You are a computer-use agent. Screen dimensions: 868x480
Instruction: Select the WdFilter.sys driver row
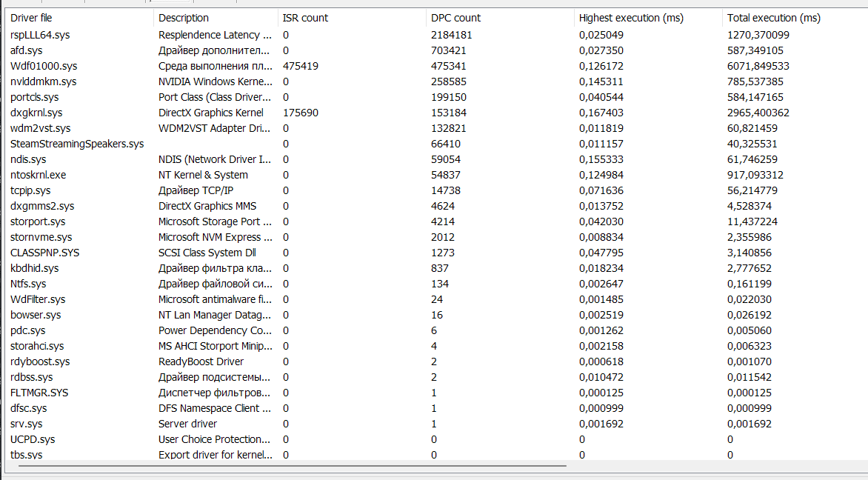[x=437, y=299]
